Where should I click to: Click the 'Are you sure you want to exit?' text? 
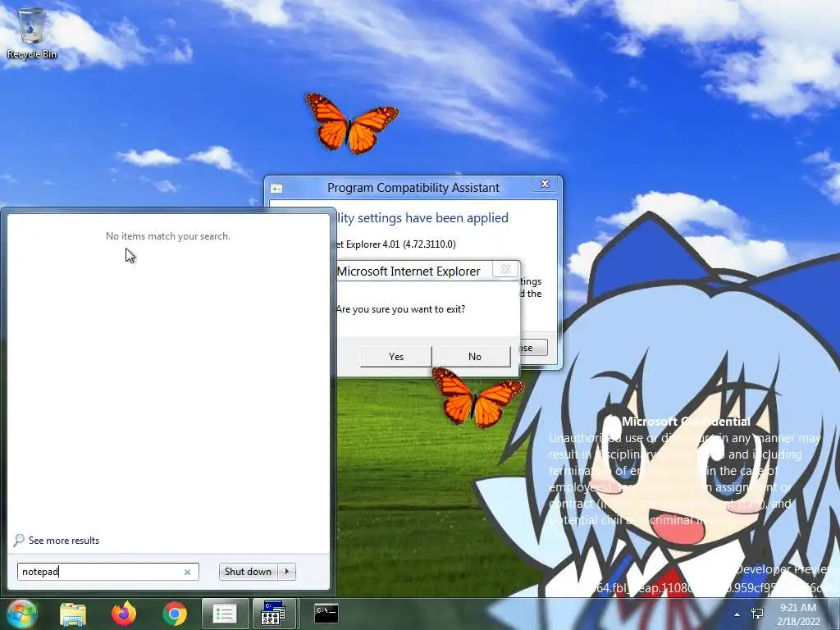click(x=400, y=309)
